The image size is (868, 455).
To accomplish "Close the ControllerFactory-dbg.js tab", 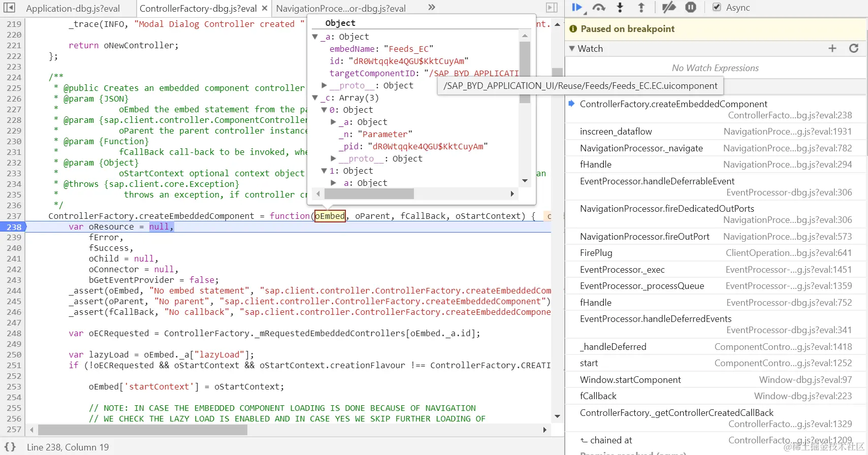I will click(x=265, y=8).
